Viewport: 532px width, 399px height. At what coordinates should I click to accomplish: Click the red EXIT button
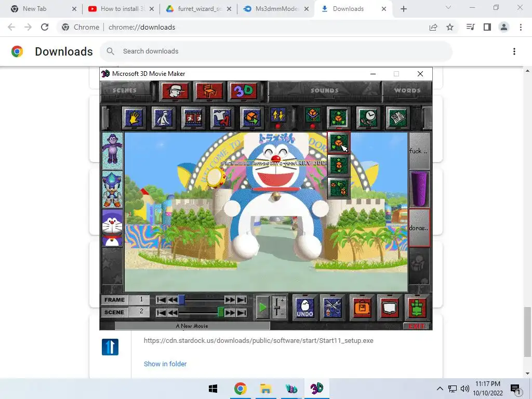pos(416,326)
